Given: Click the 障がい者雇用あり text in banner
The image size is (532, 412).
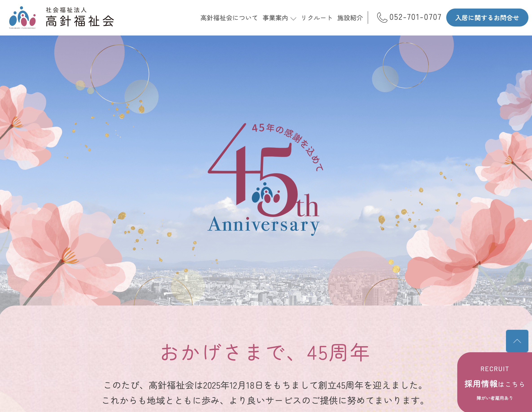Looking at the screenshot, I should tap(495, 398).
